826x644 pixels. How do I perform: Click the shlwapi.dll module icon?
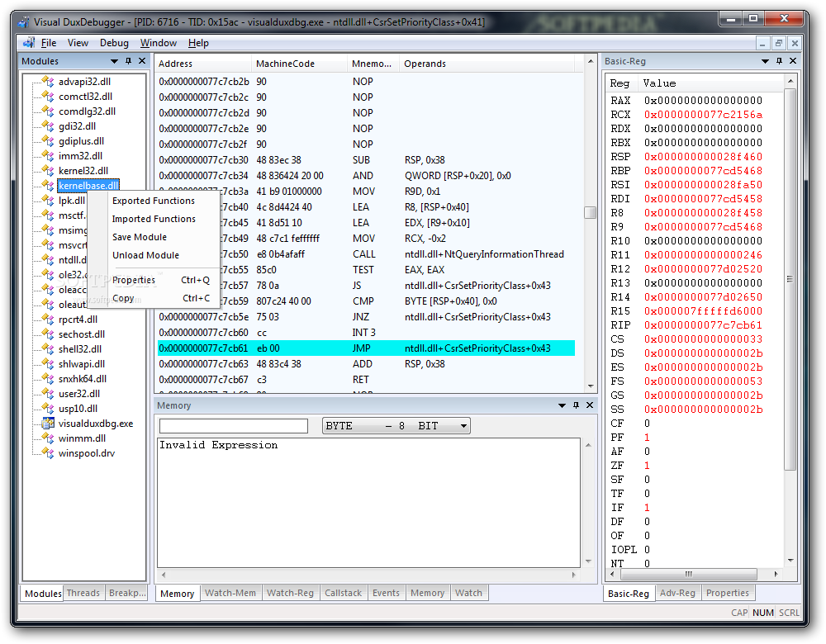(49, 364)
